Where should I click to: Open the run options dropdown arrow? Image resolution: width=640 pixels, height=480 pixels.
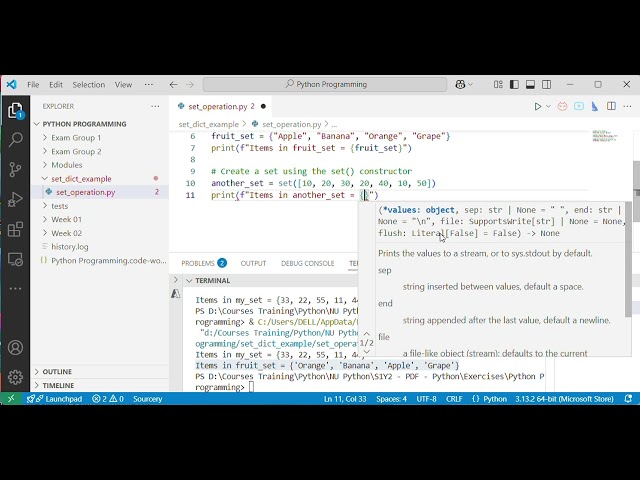548,107
